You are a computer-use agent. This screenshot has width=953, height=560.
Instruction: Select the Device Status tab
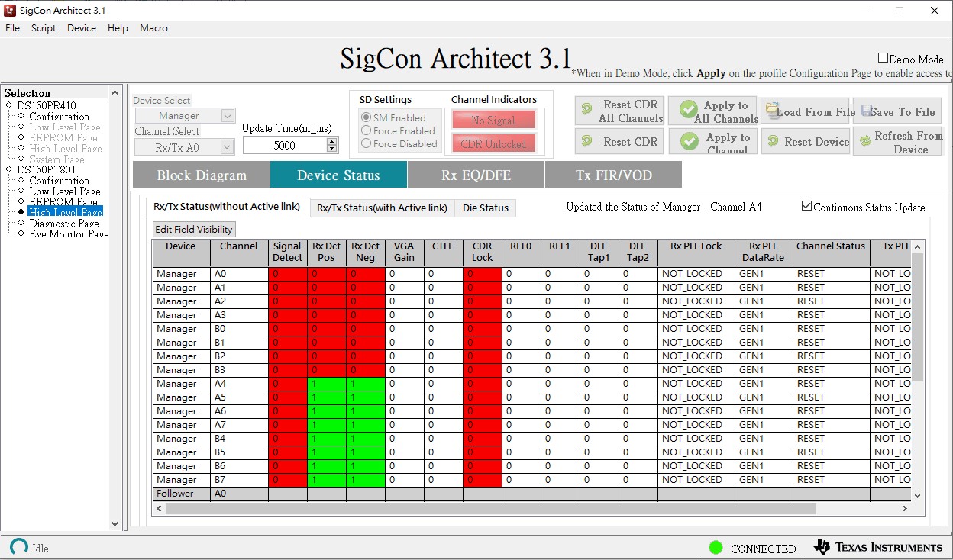(x=338, y=175)
